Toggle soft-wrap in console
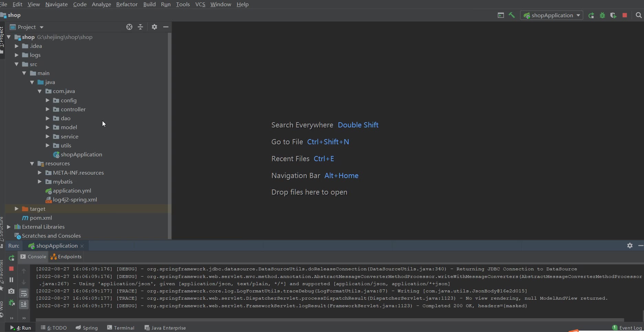 [24, 293]
